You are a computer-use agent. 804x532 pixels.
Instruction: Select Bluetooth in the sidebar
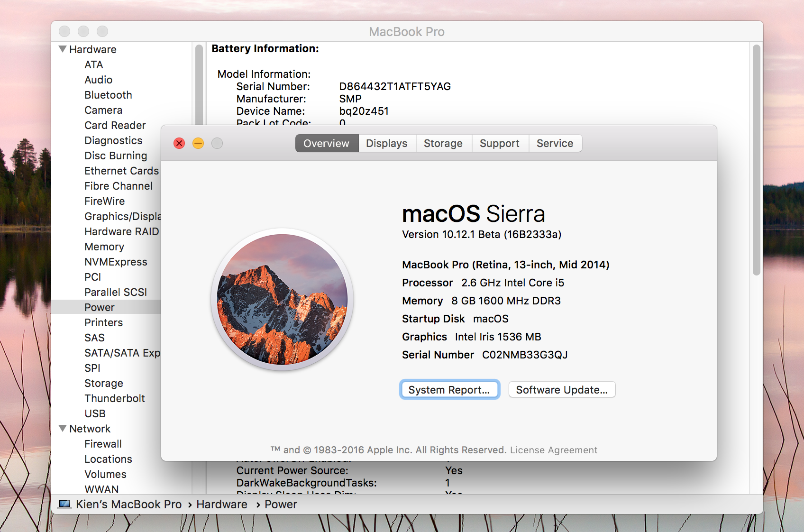(109, 95)
